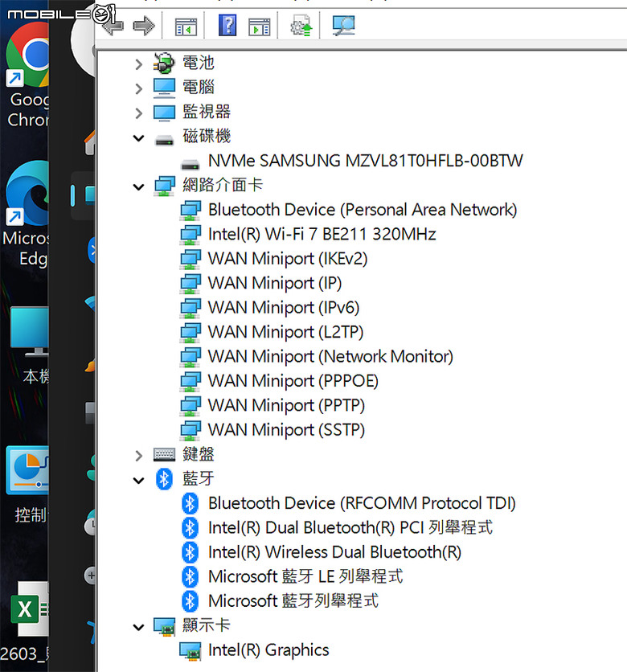
Task: Select Bluetooth Device (RFCOMM Protocol TDI)
Action: pyautogui.click(x=362, y=503)
